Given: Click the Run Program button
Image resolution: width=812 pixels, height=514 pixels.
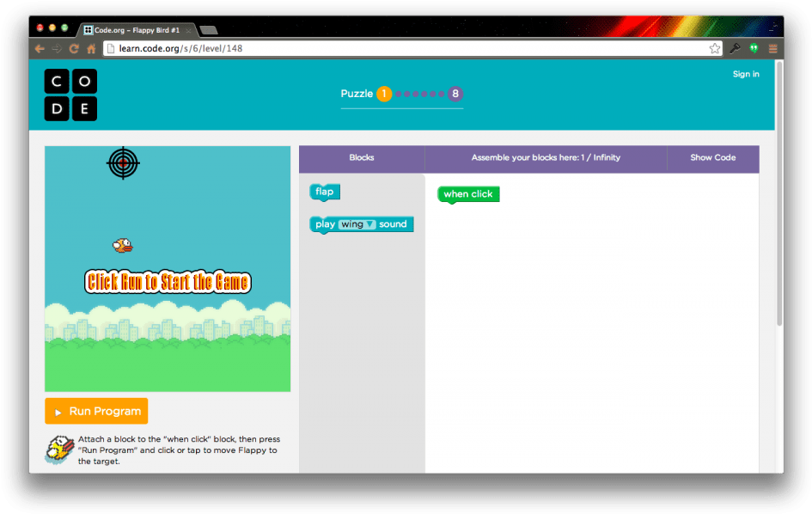Looking at the screenshot, I should click(96, 411).
